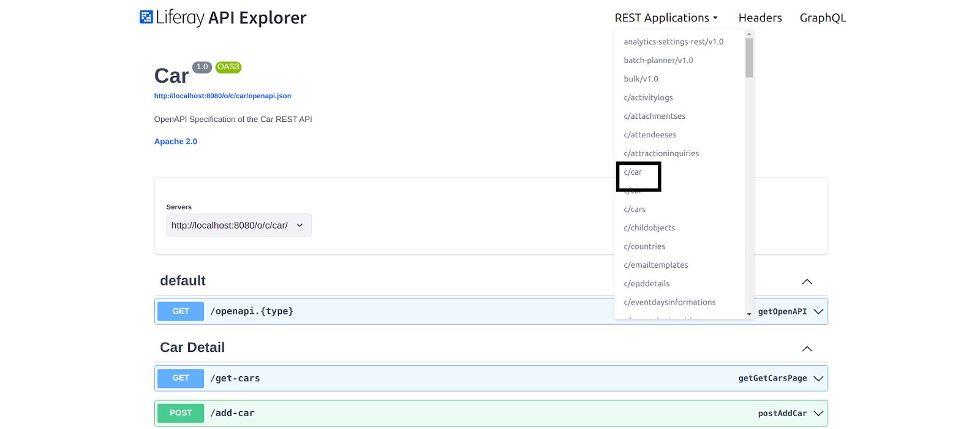Click the POST badge for /add-car
980x429 pixels.
point(181,413)
